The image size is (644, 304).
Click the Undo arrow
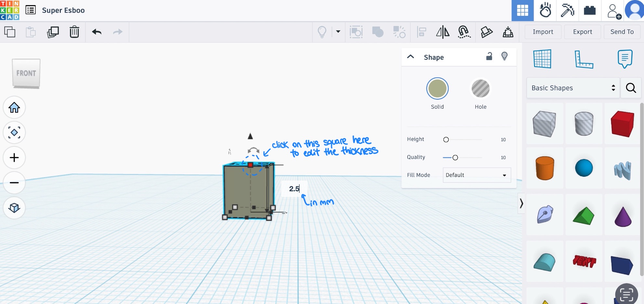pos(97,32)
